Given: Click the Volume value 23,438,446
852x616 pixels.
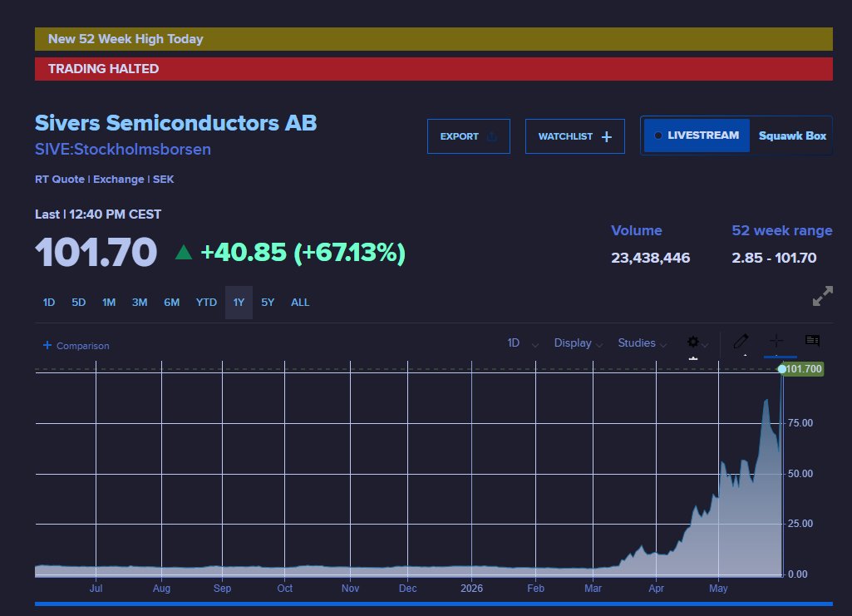Looking at the screenshot, I should (650, 258).
